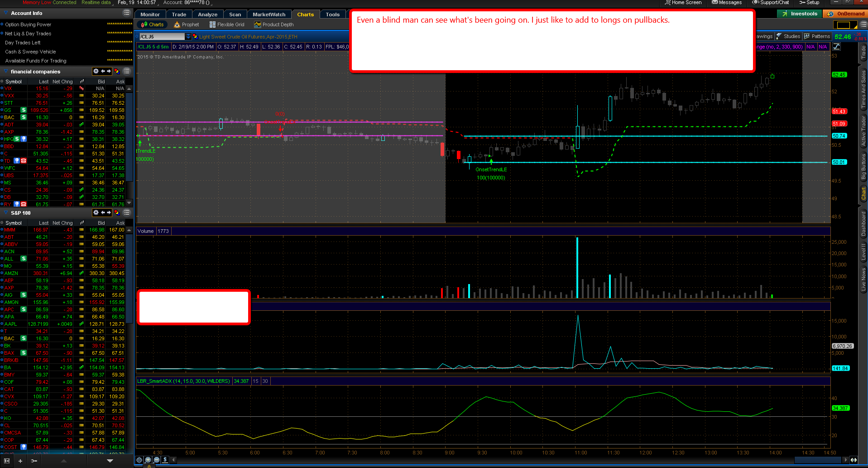This screenshot has width=868, height=468.
Task: Open Support/Chat
Action: [771, 3]
